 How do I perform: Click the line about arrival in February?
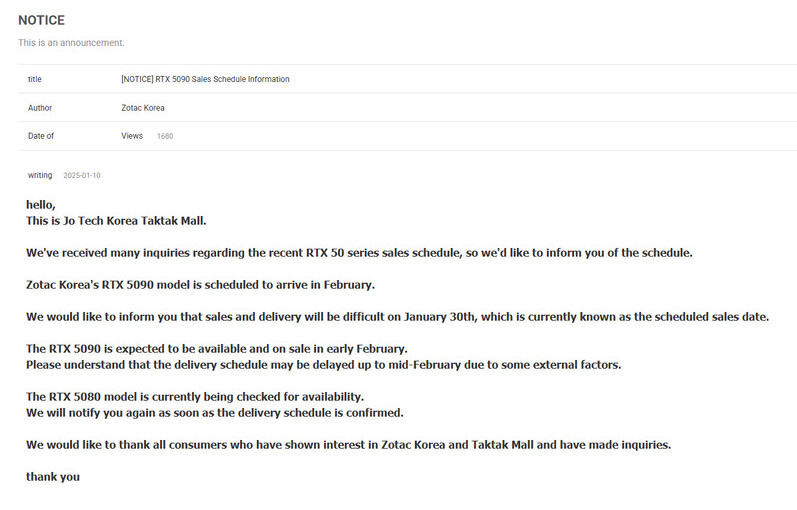pyautogui.click(x=200, y=285)
